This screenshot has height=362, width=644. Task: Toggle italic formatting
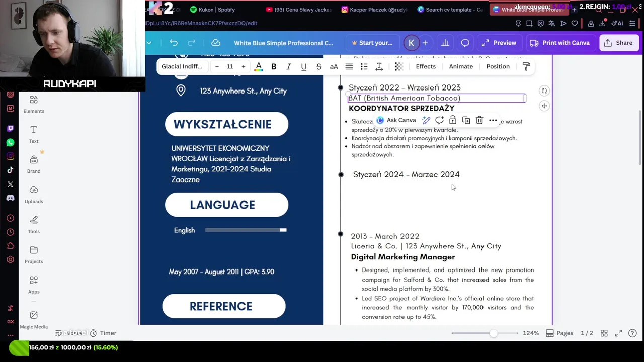[x=289, y=67]
